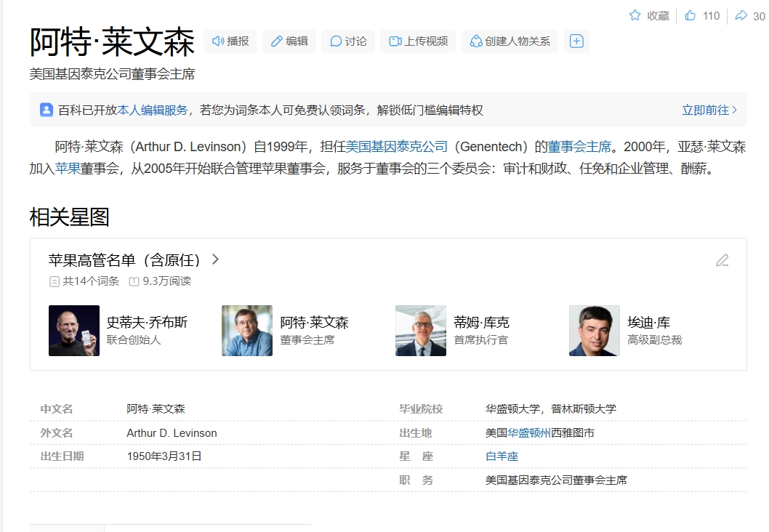The height and width of the screenshot is (532, 769).
Task: Click the 相关星图 heading
Action: click(69, 217)
